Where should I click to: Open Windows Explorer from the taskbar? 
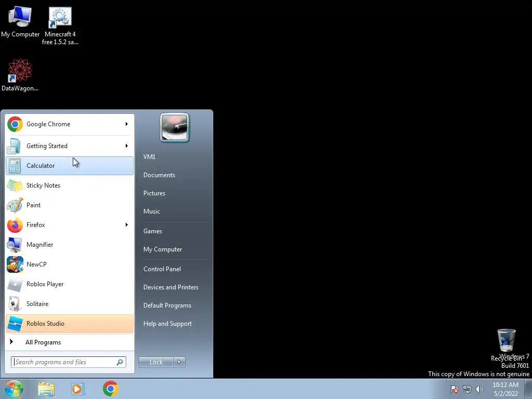pos(46,389)
